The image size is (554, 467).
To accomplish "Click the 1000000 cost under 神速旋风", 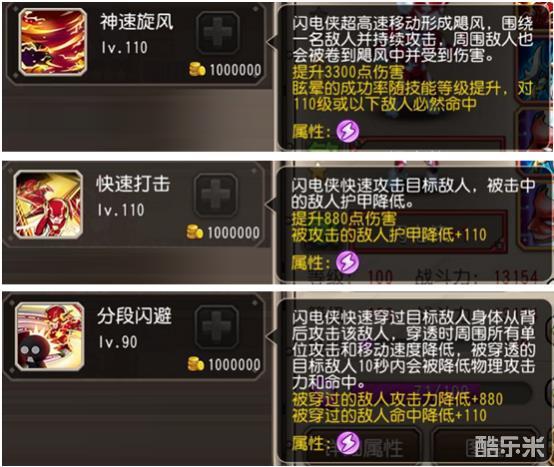I will click(235, 70).
